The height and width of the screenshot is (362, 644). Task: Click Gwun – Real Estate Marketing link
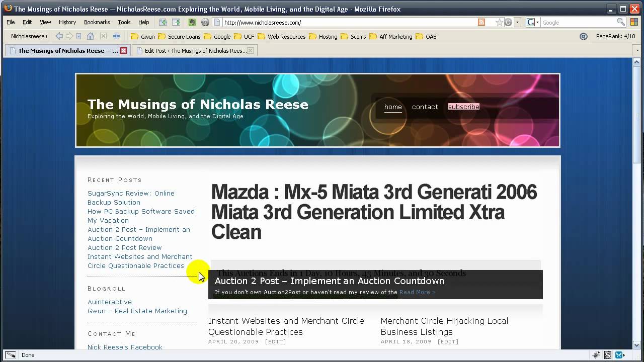coord(137,311)
